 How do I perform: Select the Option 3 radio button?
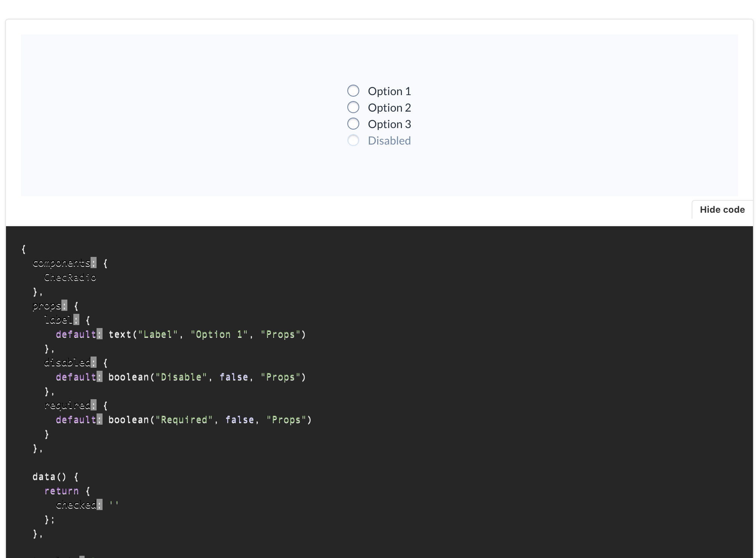(353, 124)
